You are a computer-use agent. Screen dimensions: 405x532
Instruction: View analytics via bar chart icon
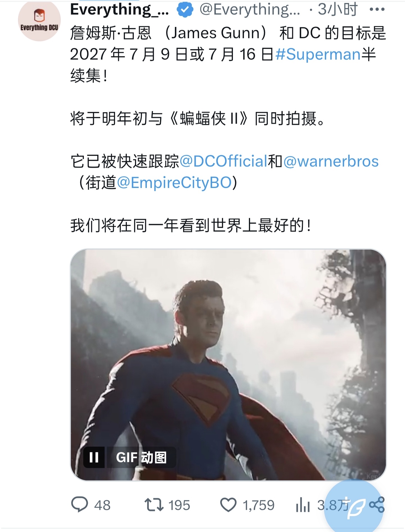pyautogui.click(x=303, y=505)
